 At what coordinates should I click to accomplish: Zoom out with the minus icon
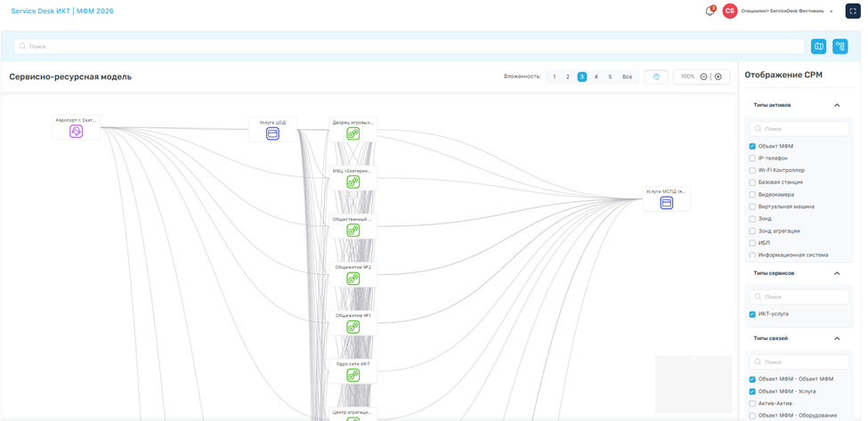[703, 77]
